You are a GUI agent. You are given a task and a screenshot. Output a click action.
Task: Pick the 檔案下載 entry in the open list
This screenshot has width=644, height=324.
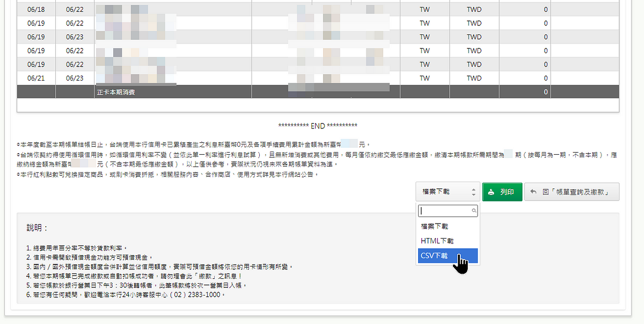pyautogui.click(x=435, y=227)
